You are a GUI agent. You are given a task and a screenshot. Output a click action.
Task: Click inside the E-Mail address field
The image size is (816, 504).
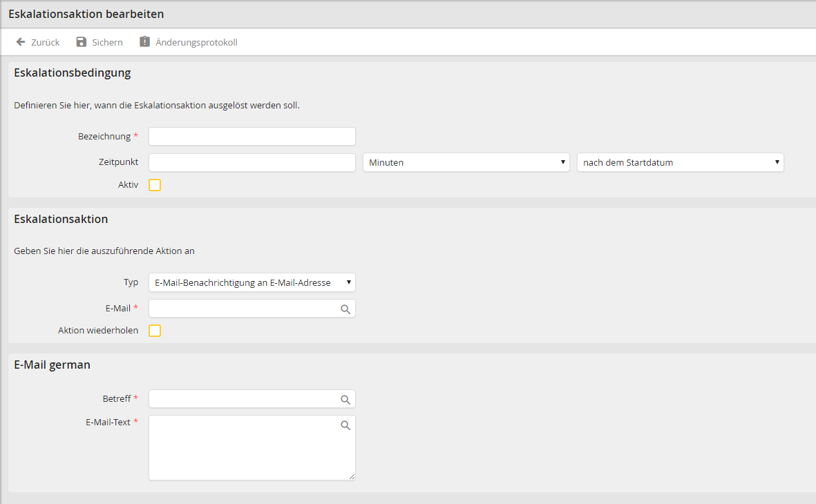click(242, 309)
